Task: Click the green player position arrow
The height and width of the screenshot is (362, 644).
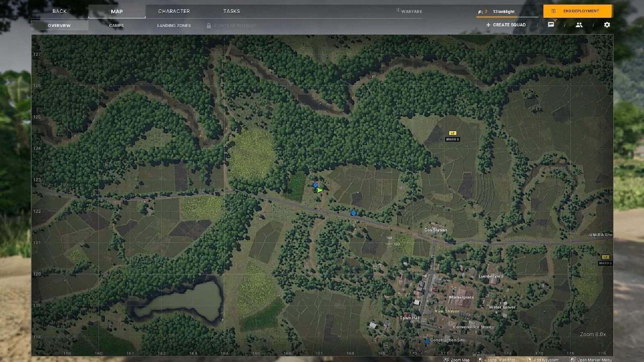Action: tap(319, 190)
